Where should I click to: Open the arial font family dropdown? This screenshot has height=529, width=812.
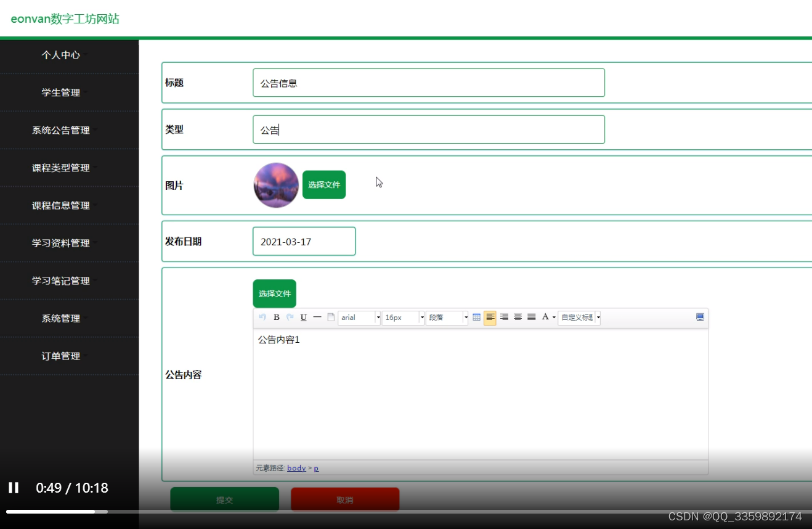point(359,318)
